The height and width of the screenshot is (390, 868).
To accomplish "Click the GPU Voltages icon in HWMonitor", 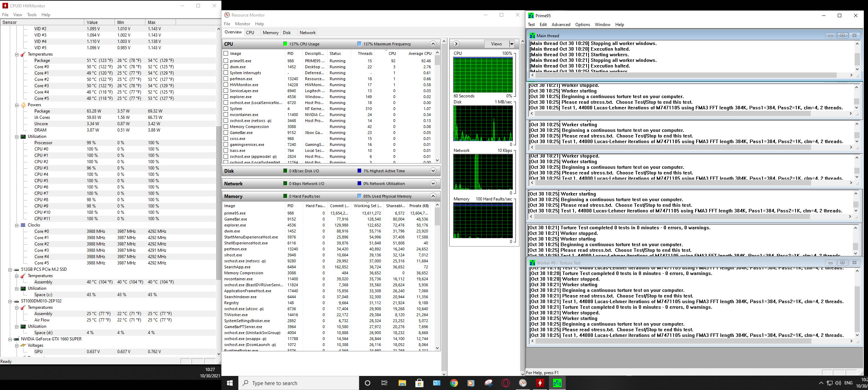I will (x=23, y=345).
